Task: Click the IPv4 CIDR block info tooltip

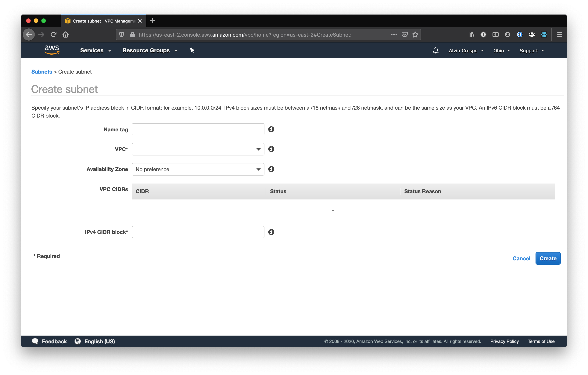Action: click(x=271, y=232)
